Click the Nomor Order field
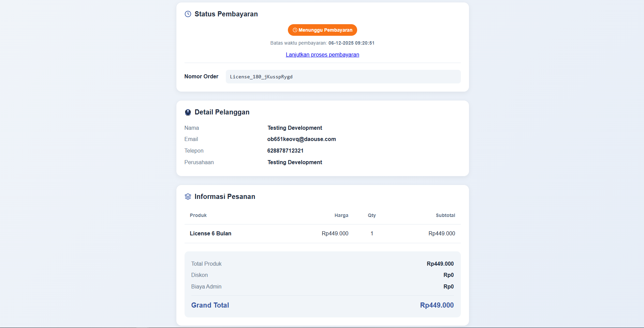The height and width of the screenshot is (328, 644). click(x=343, y=77)
